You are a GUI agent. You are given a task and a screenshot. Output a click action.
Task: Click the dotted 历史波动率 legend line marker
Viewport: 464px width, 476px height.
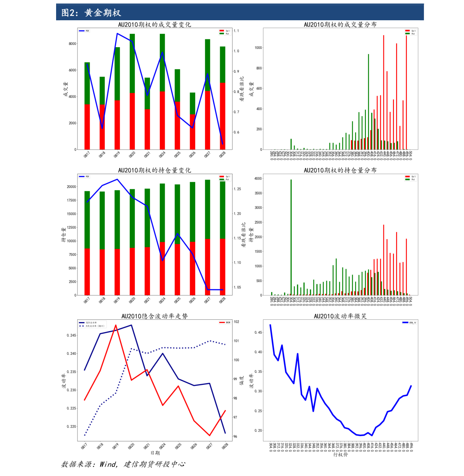point(82,326)
